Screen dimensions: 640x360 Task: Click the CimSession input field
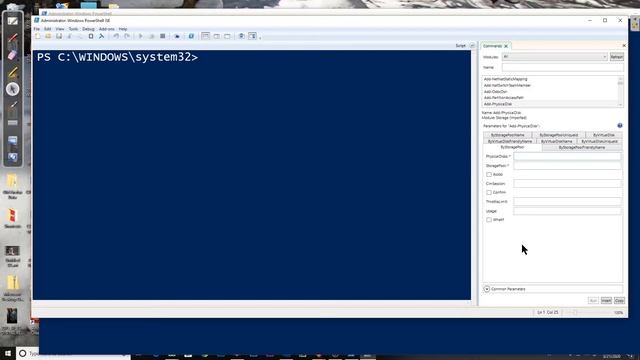click(567, 184)
